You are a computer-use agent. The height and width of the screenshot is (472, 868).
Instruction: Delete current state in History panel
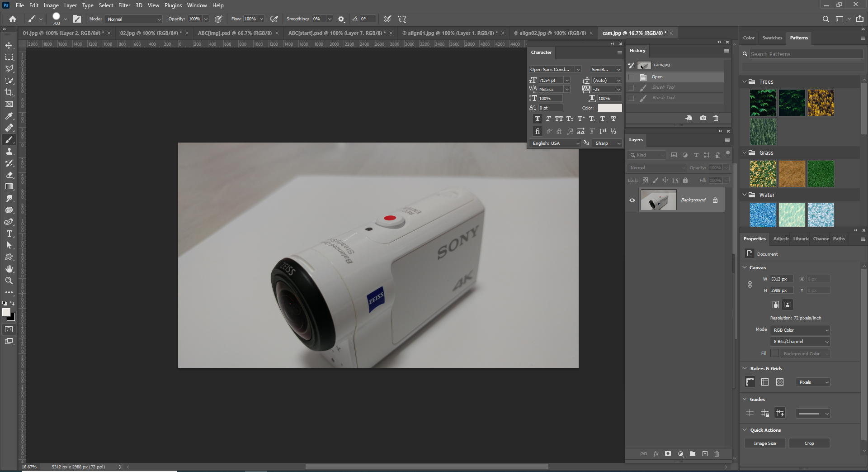716,118
